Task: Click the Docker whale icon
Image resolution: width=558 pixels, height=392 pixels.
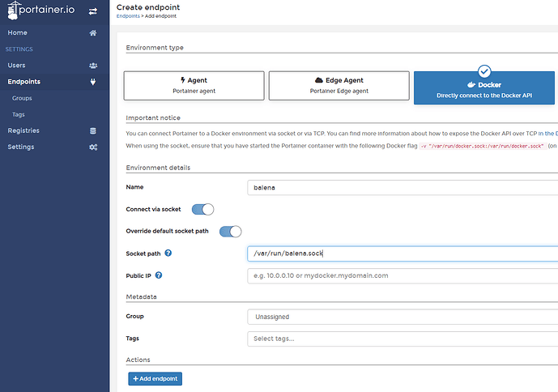Action: [x=471, y=85]
